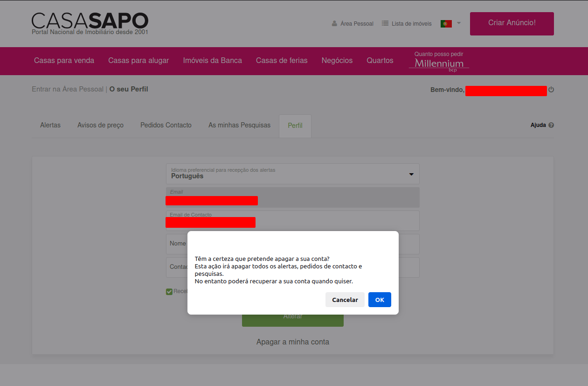Click the Apagar a minha conta link

point(292,342)
